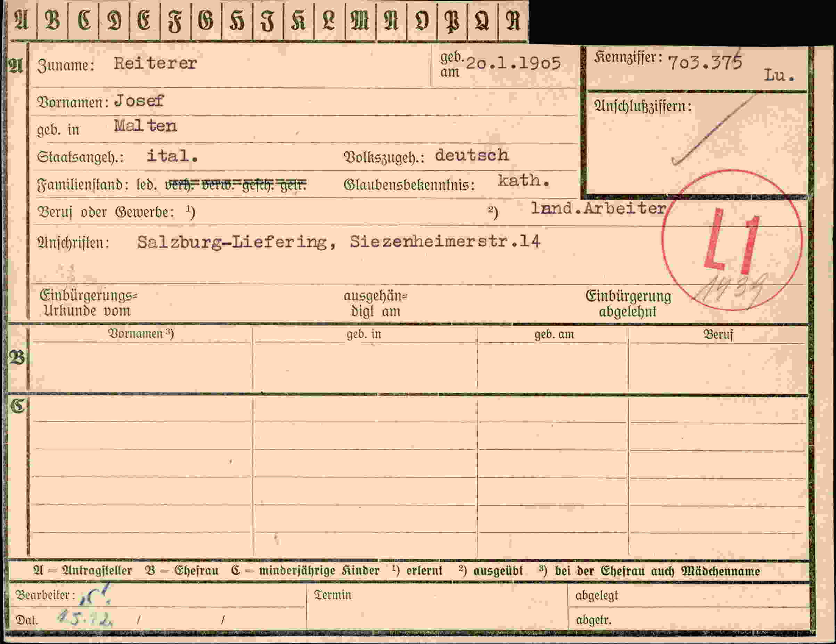Screen dimensions: 836x644
Task: Select the 'I' alphabet index tab
Action: (268, 20)
